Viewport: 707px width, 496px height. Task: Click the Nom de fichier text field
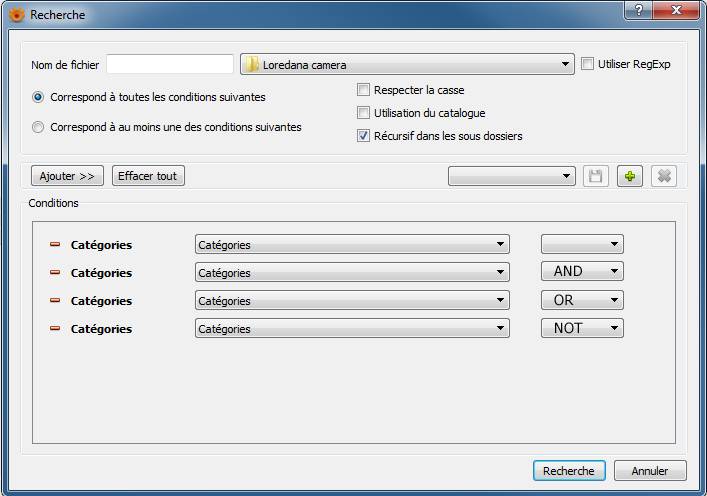(x=170, y=65)
